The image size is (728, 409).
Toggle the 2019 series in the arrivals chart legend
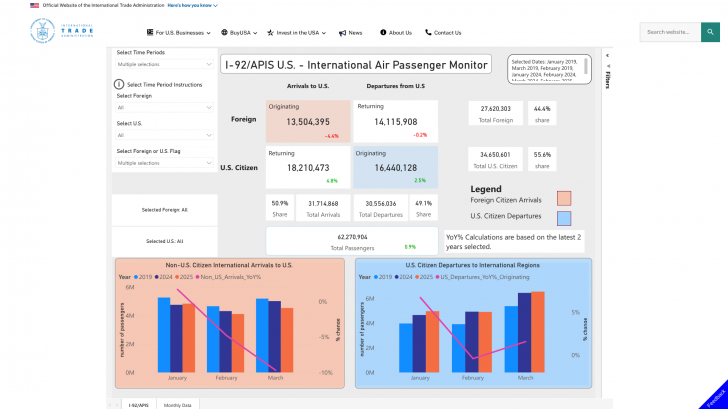point(143,276)
